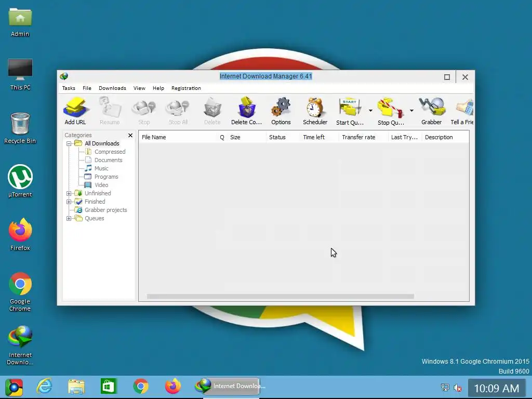Image resolution: width=532 pixels, height=399 pixels.
Task: Click the IDM title bar icon
Action: (64, 76)
